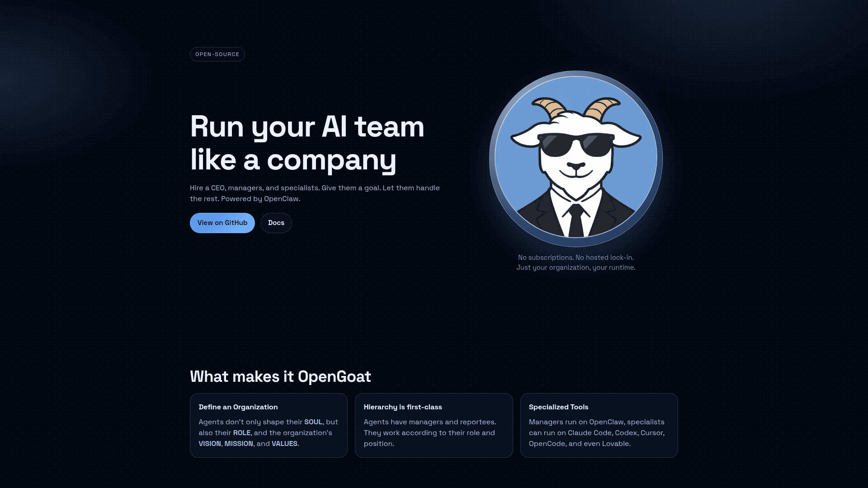Click 'No subscriptions. No hosted lock-in.' caption

[576, 258]
